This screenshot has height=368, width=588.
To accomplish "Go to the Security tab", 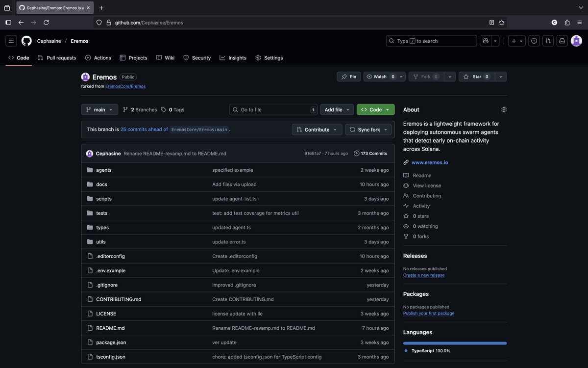I will pos(197,58).
